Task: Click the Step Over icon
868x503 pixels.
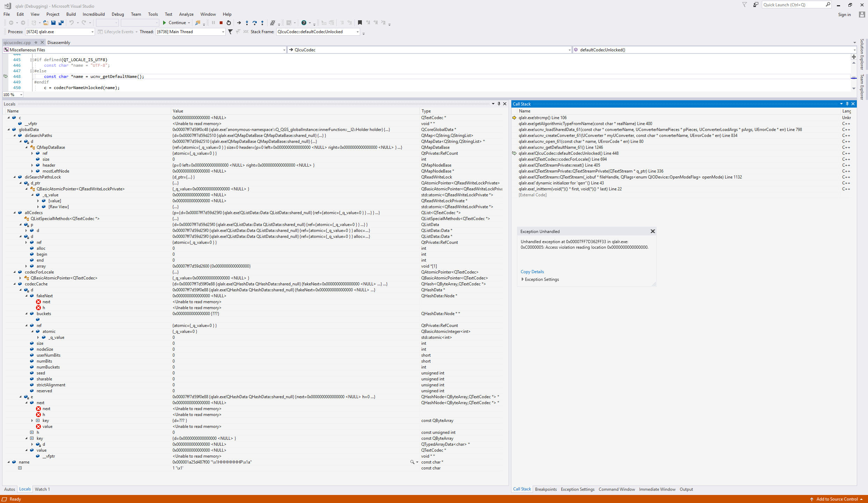Action: coord(255,23)
